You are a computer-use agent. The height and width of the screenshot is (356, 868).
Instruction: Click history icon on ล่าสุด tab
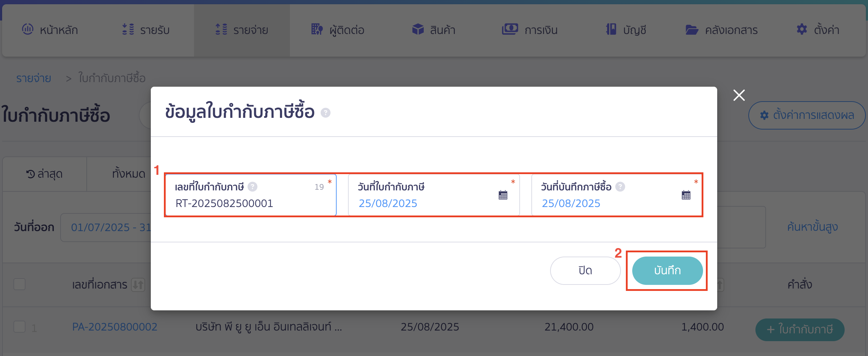(30, 174)
